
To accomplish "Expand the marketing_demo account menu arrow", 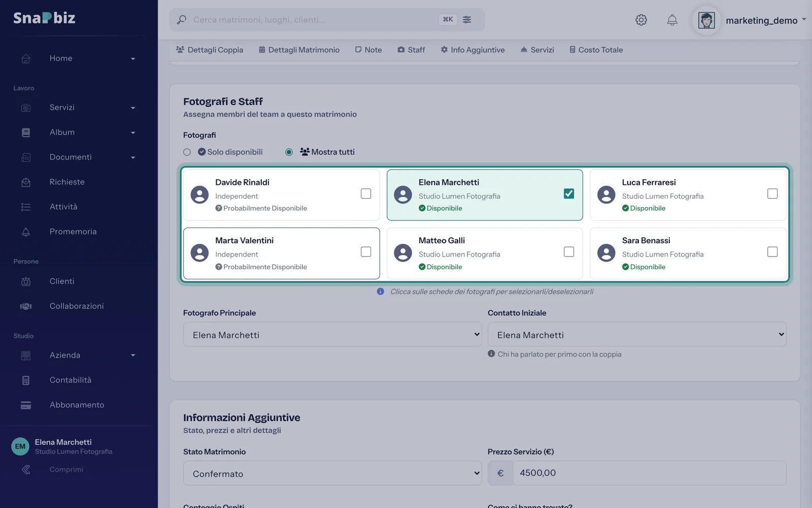I will pyautogui.click(x=804, y=20).
